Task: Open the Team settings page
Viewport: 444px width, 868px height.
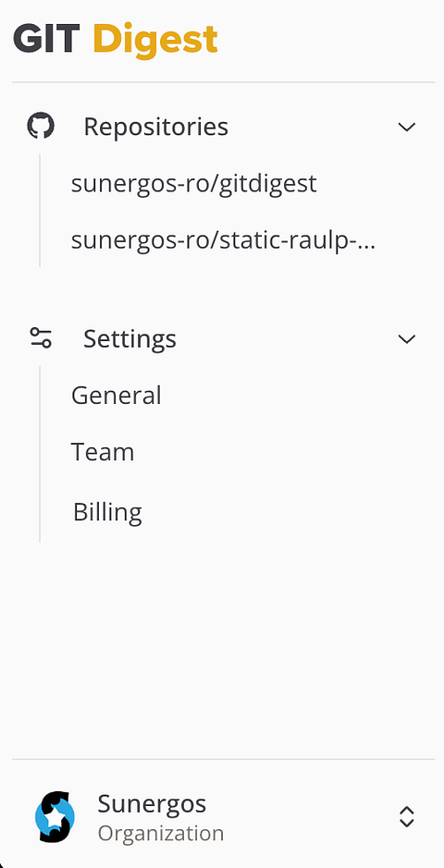Action: [103, 452]
